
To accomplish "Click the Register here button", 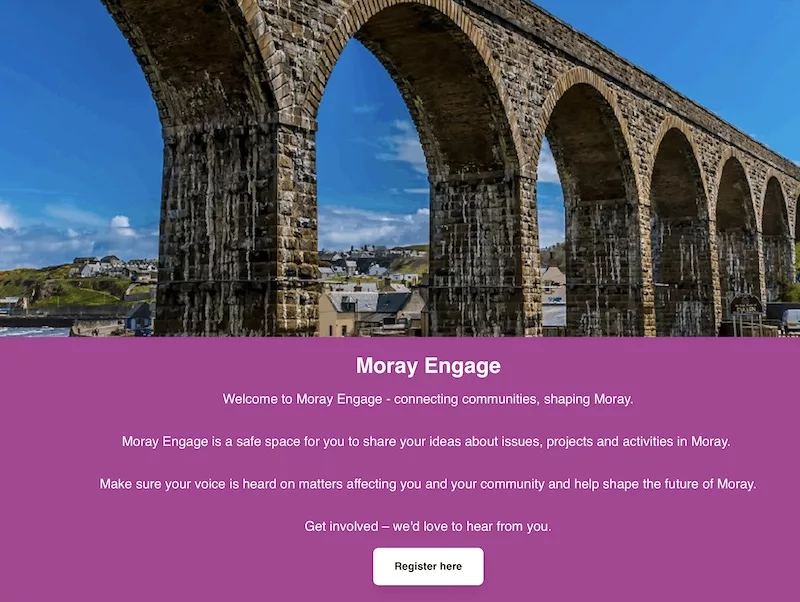I will pyautogui.click(x=428, y=566).
